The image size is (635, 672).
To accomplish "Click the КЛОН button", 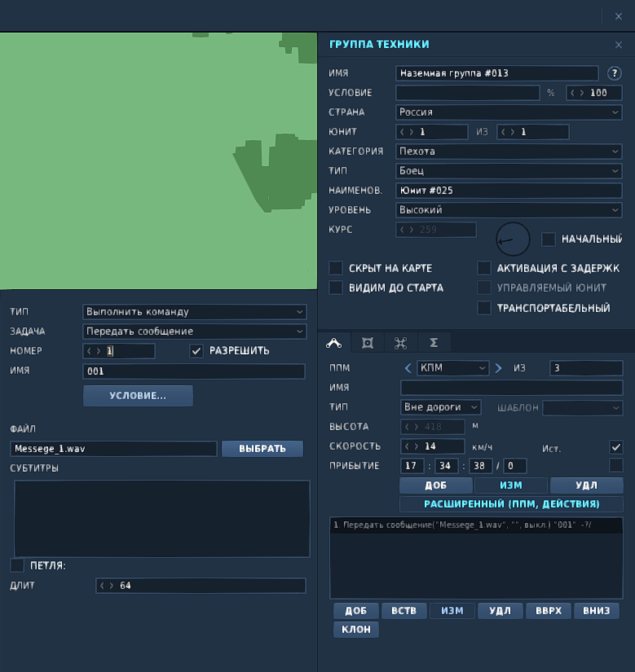I will [356, 630].
